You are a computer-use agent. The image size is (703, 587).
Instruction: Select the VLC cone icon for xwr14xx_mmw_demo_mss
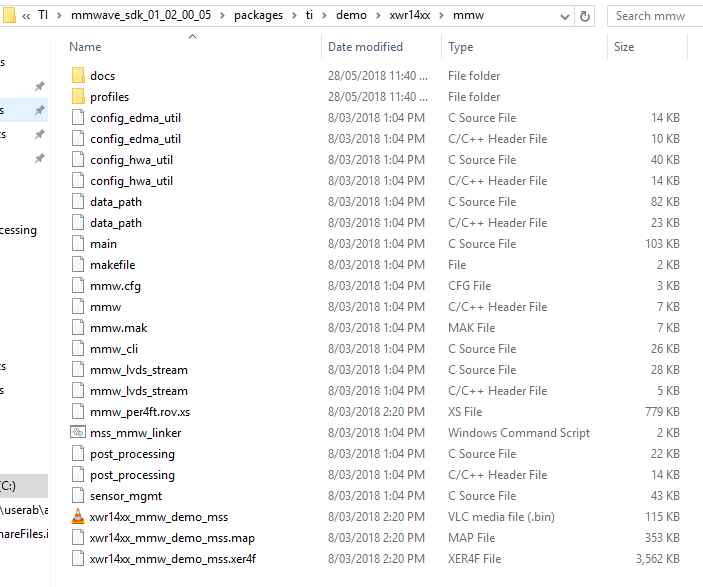pos(78,517)
